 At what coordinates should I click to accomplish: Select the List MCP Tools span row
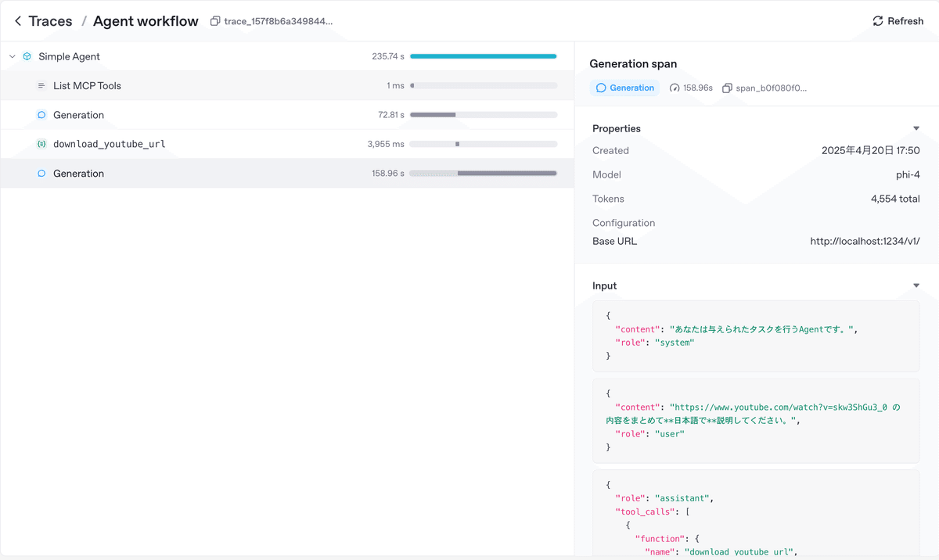tap(235, 86)
